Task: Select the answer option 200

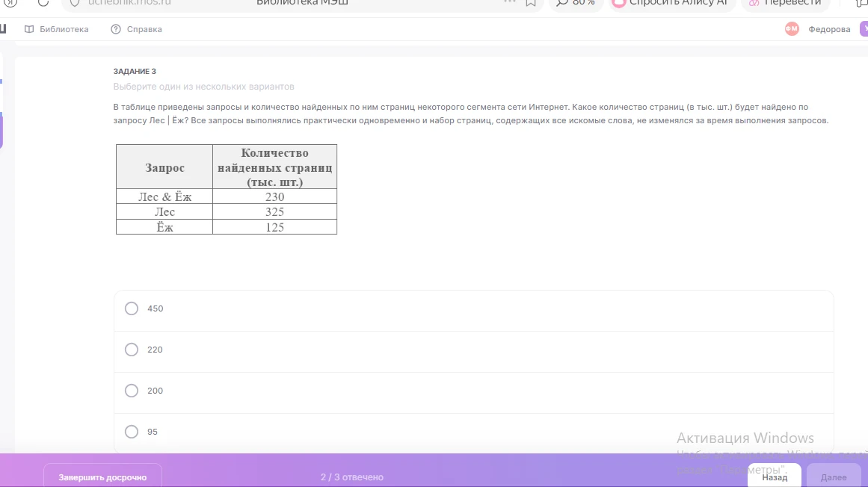Action: 131,391
